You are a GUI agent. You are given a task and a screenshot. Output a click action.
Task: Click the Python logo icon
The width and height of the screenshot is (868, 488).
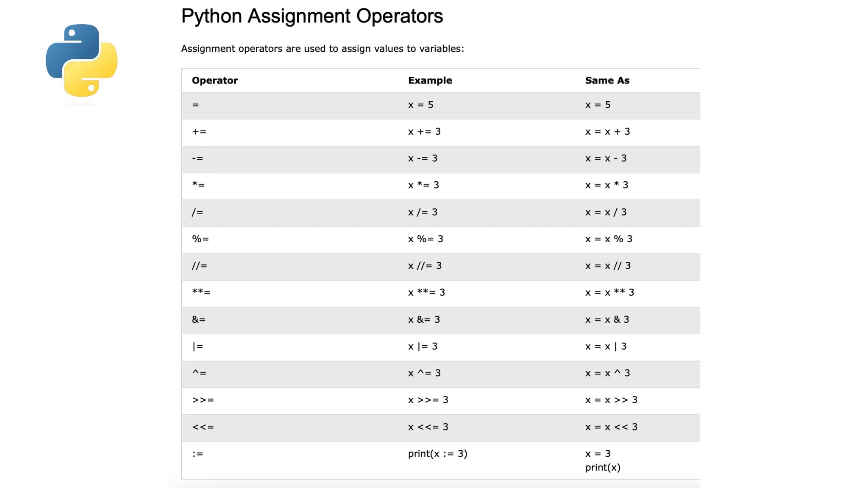(81, 61)
